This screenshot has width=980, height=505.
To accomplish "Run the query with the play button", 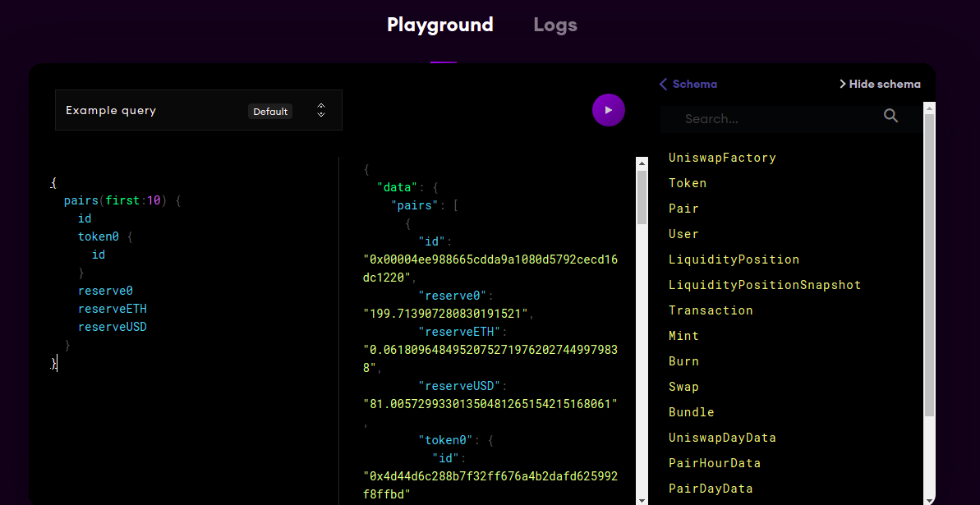I will pyautogui.click(x=609, y=110).
